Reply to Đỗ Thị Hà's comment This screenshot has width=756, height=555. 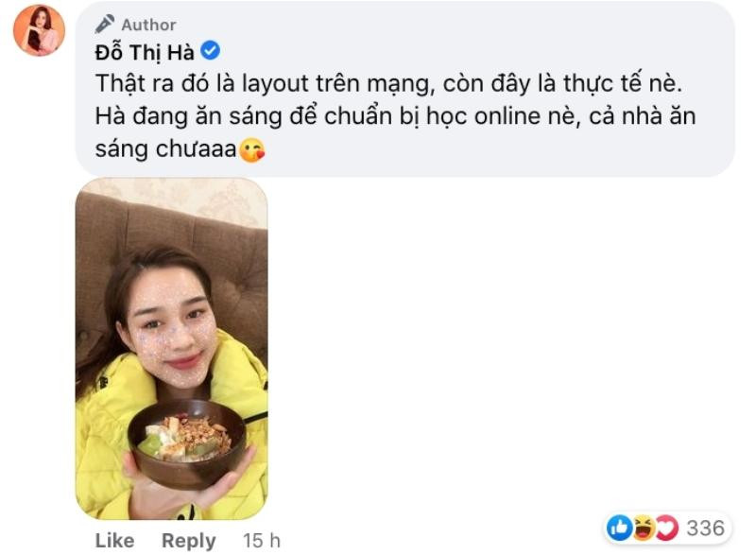click(188, 541)
